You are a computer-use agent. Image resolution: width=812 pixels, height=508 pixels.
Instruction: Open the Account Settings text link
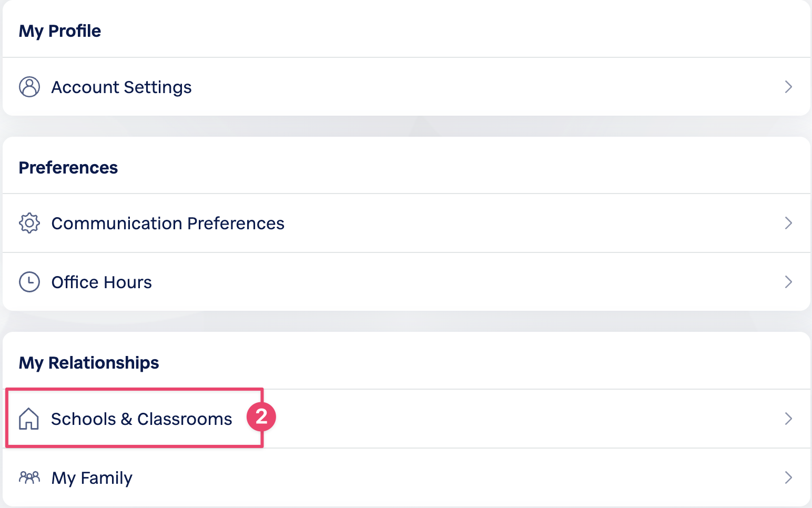(121, 87)
